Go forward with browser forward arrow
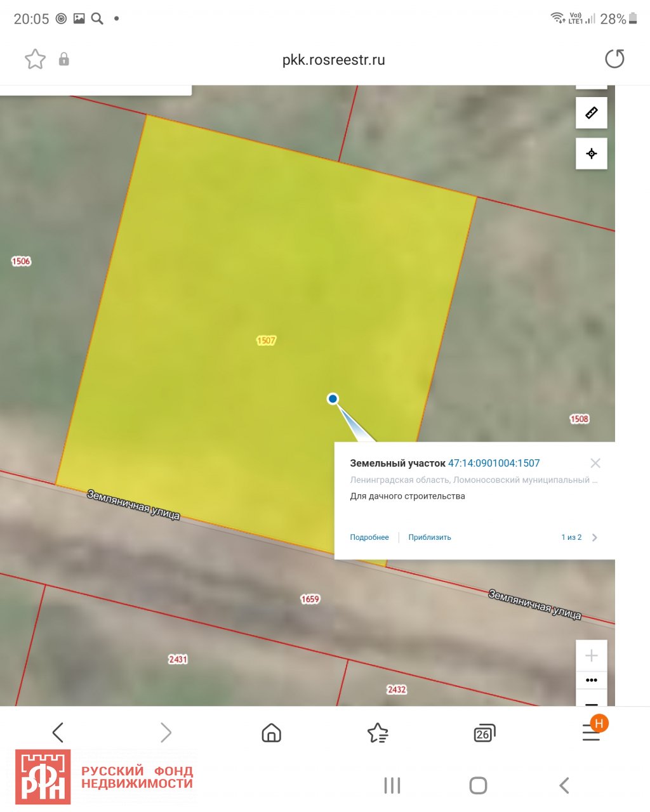650x812 pixels. point(166,733)
